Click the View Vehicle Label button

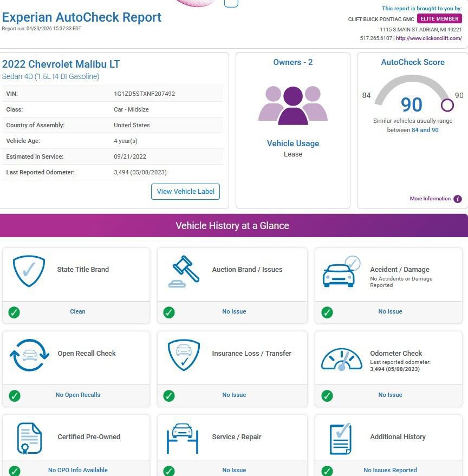[185, 192]
